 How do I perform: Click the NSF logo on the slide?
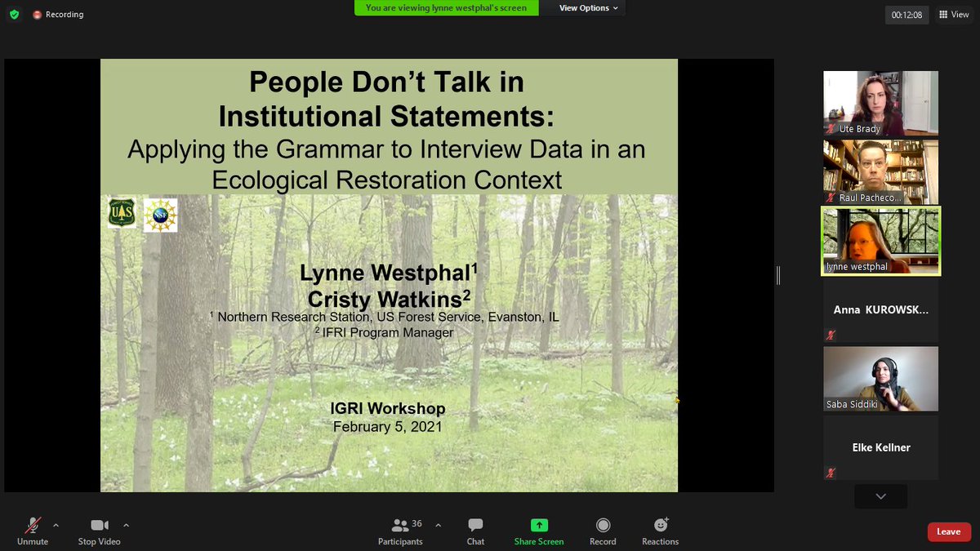pyautogui.click(x=160, y=215)
